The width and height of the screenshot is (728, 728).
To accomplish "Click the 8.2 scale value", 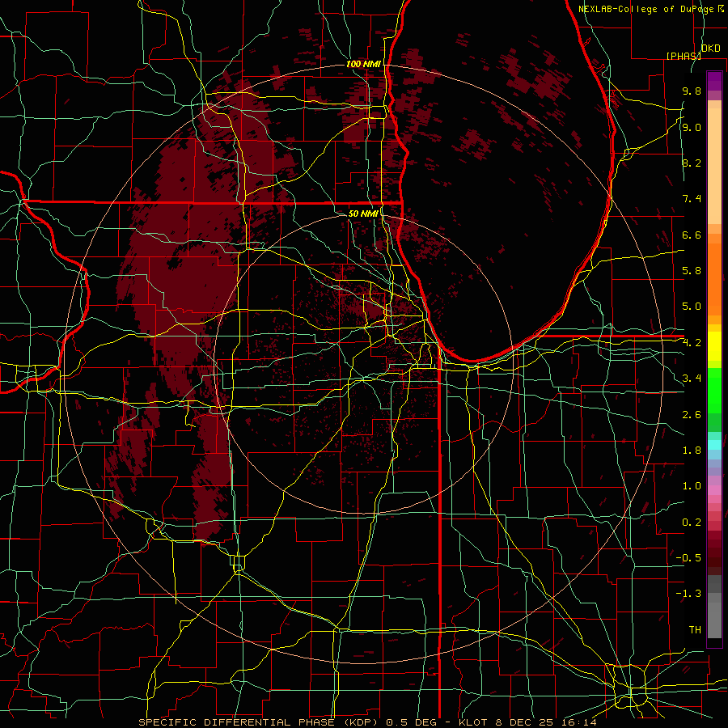I will tap(692, 163).
